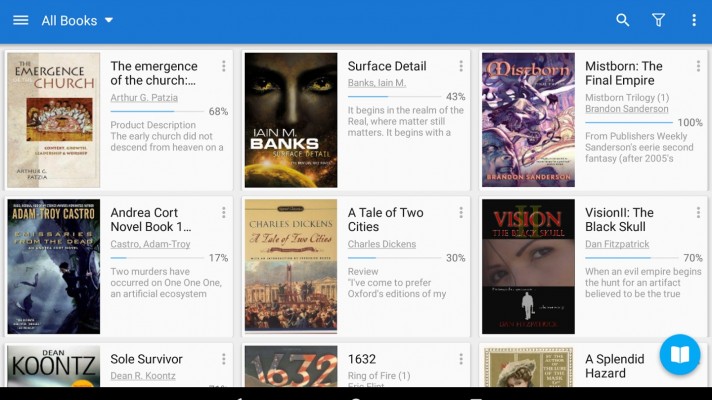Open options menu for Sole Survivor
This screenshot has height=400, width=712.
coord(223,359)
